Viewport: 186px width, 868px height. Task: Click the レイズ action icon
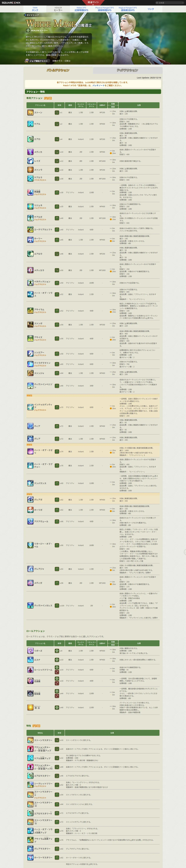[x=30, y=161]
